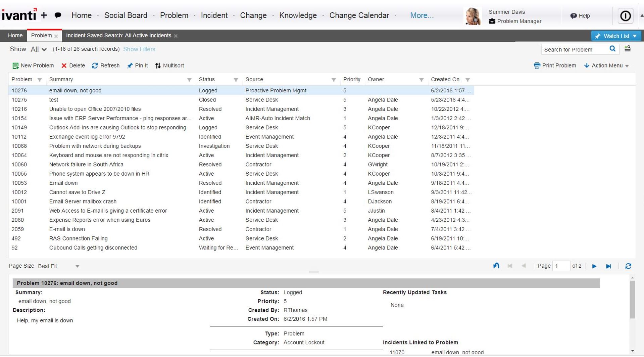Click the detail panel vertical scrollbar

point(633,300)
